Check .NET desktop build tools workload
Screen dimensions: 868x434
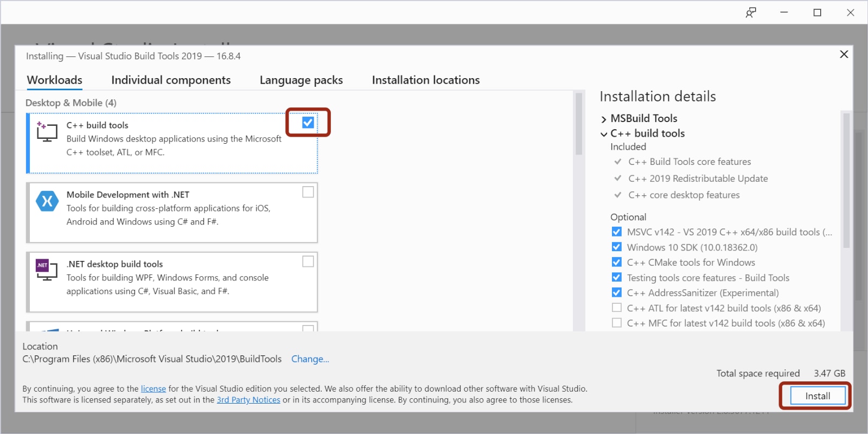tap(308, 261)
